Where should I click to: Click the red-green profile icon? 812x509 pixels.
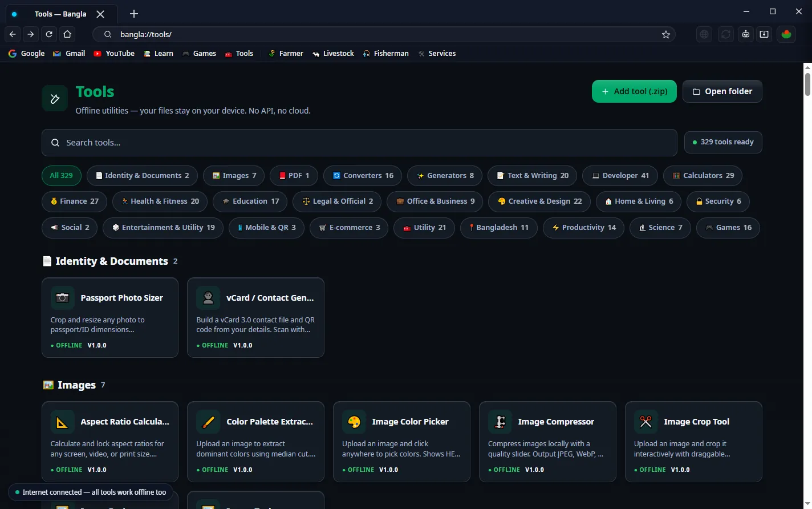[786, 34]
